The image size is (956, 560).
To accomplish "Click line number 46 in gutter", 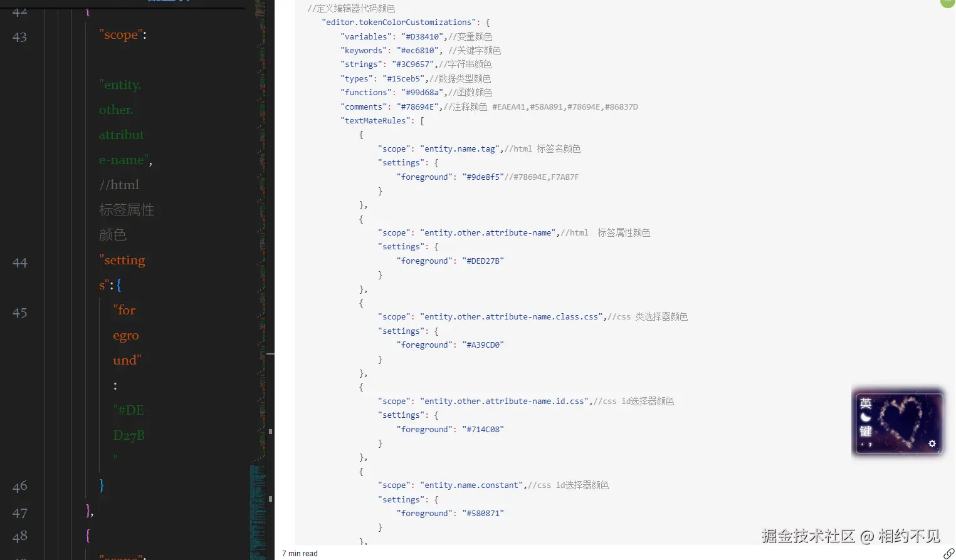I will pos(19,486).
